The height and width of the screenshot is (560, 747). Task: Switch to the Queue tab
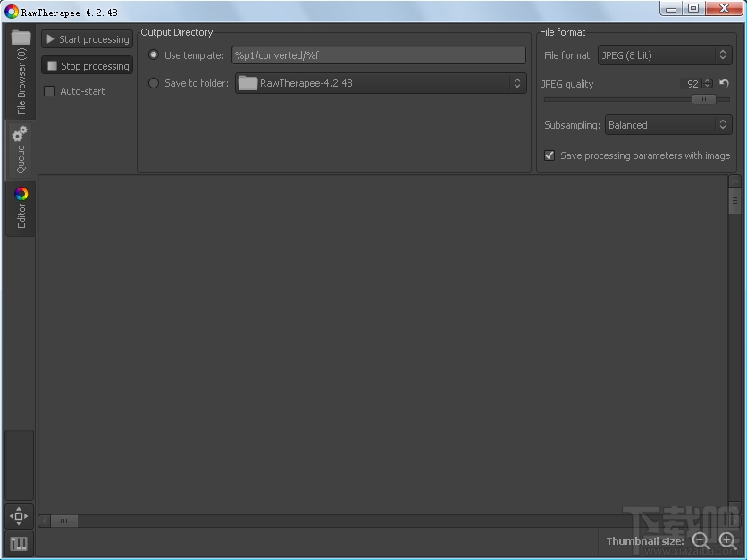[21, 149]
